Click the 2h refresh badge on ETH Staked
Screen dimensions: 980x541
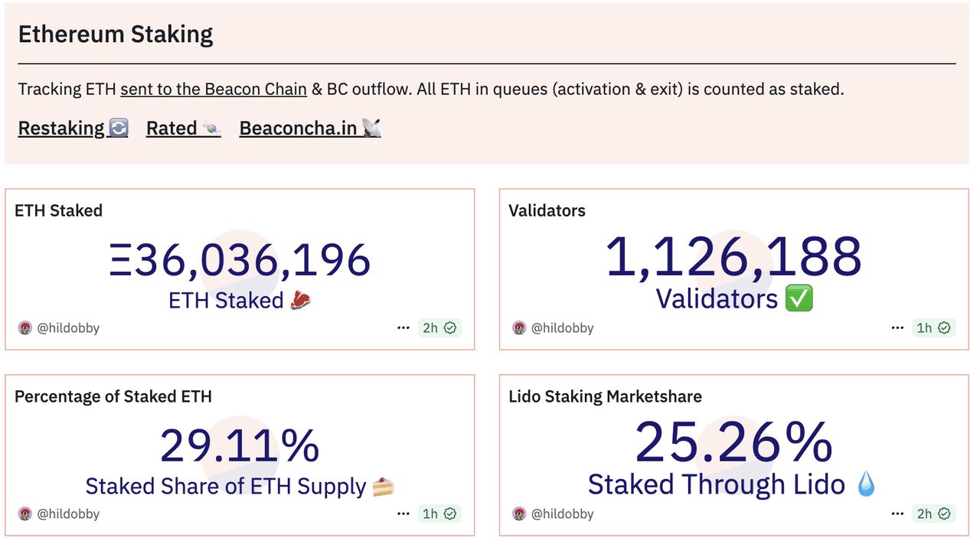[439, 328]
